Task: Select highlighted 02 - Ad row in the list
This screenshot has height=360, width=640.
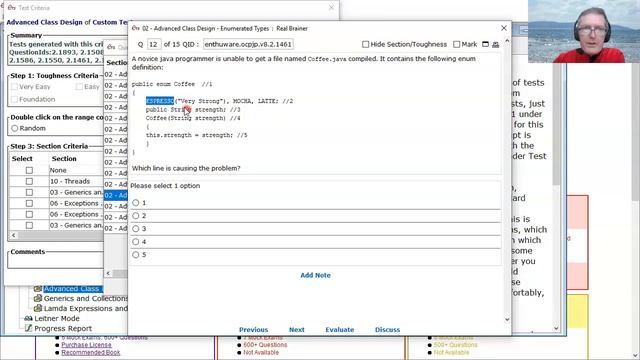Action: pyautogui.click(x=116, y=195)
